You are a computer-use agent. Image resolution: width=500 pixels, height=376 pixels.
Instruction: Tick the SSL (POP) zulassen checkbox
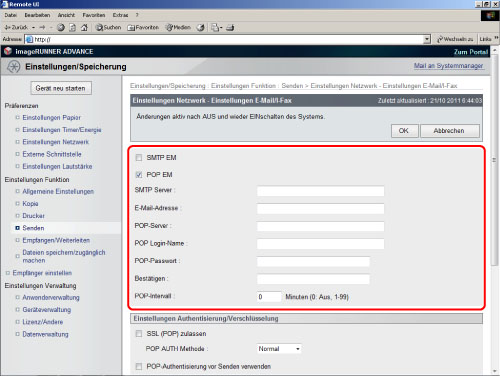139,334
